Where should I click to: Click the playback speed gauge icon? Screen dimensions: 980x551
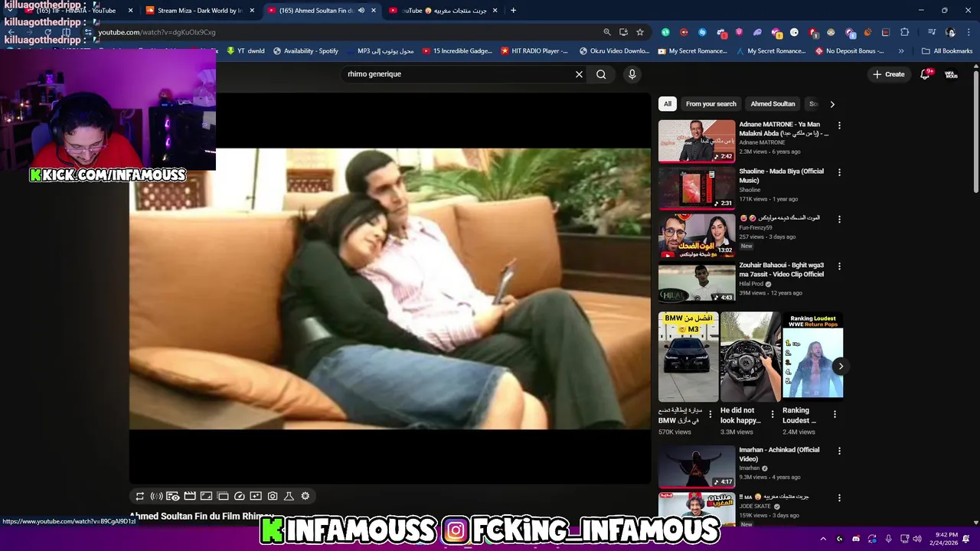239,496
